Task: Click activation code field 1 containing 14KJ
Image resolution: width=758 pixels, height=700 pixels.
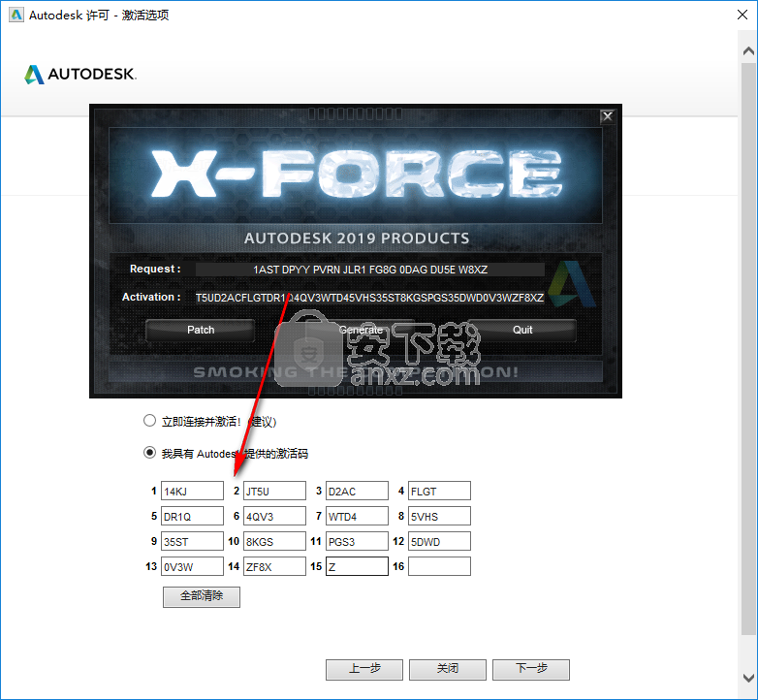Action: pyautogui.click(x=192, y=491)
